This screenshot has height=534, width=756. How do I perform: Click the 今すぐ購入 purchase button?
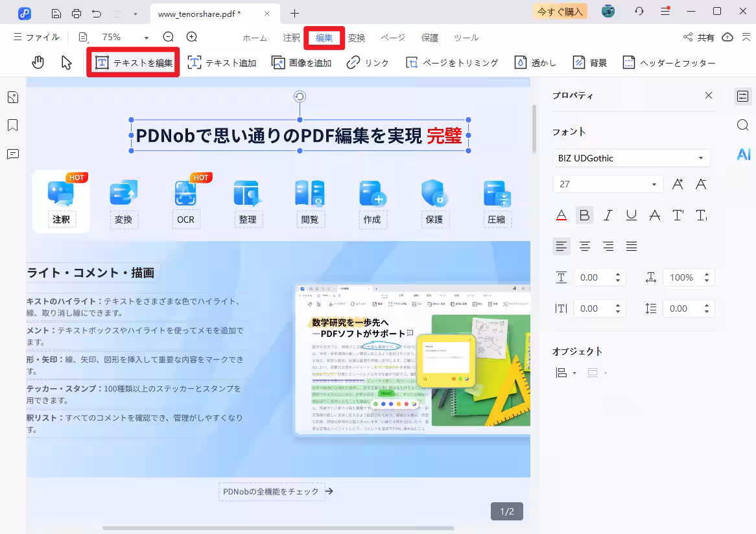560,11
